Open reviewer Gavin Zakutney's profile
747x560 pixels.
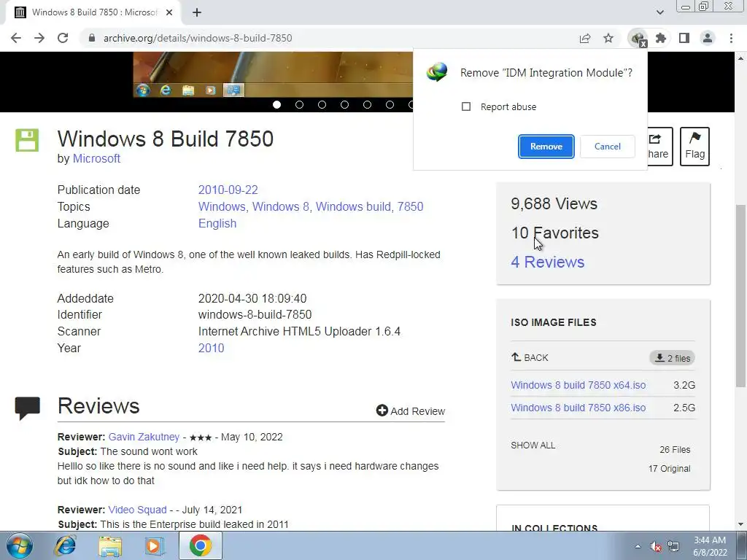(x=144, y=437)
